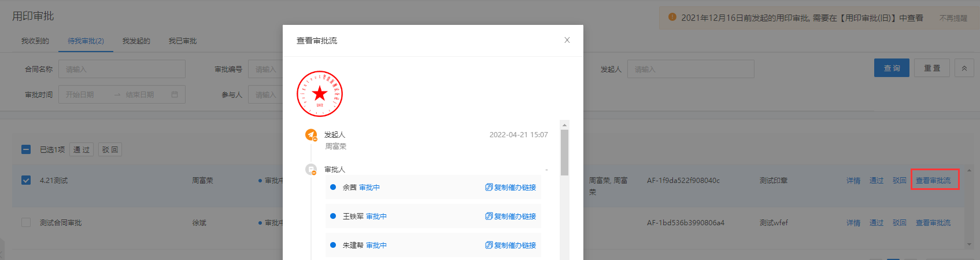Click the 开始日期 date field

pos(80,94)
